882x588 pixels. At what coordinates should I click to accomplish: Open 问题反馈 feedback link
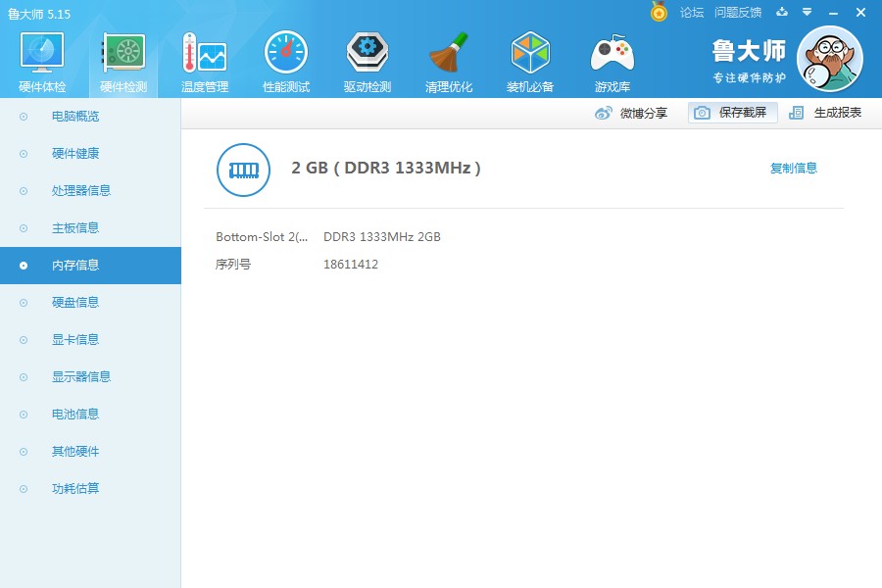click(x=738, y=13)
